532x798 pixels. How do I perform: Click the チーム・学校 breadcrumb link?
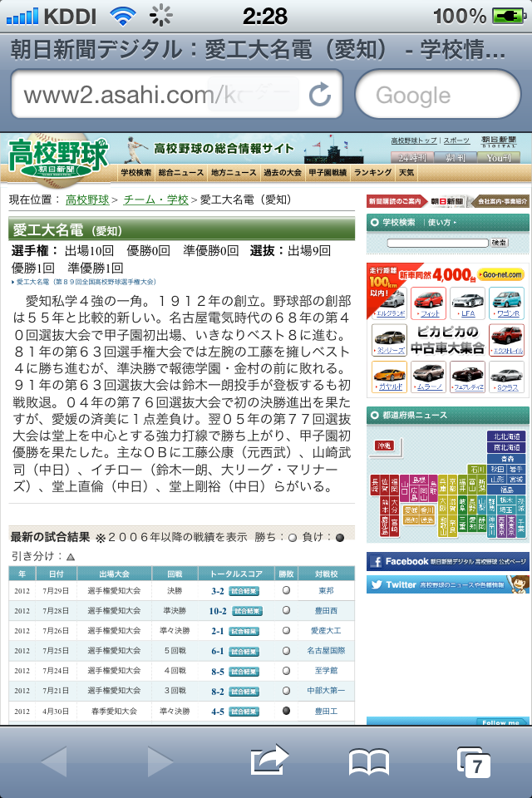pos(155,199)
